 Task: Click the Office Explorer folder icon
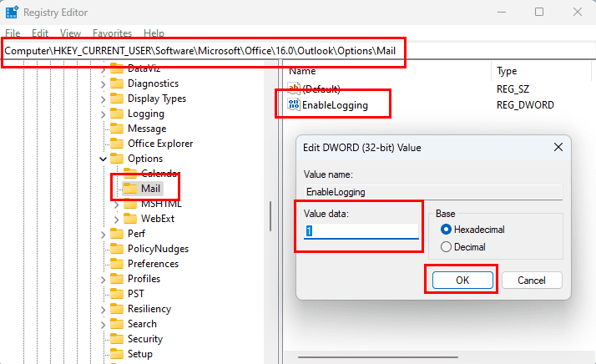click(117, 144)
